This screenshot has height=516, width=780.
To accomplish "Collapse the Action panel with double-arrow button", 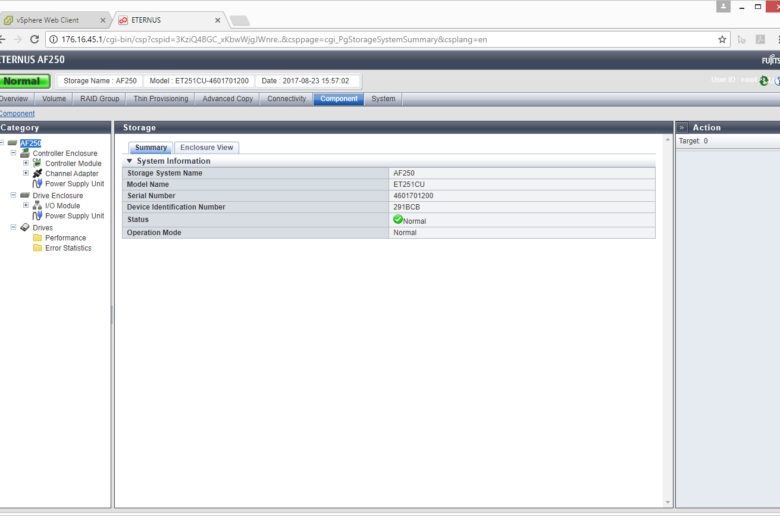I will [x=682, y=127].
